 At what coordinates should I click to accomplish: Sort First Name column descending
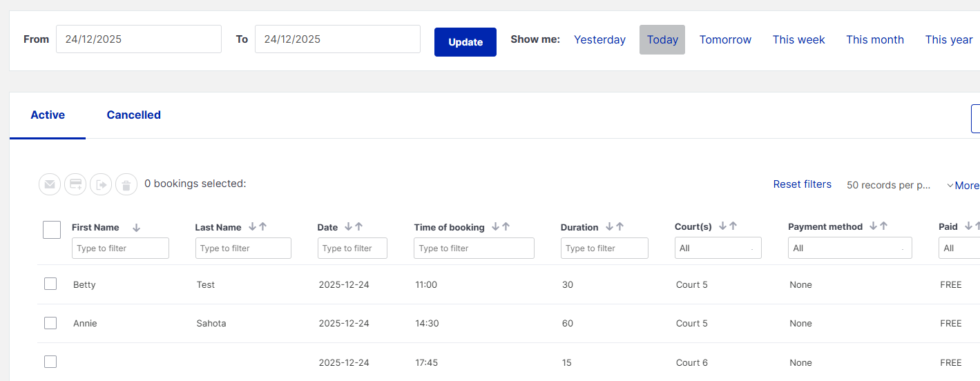(136, 228)
